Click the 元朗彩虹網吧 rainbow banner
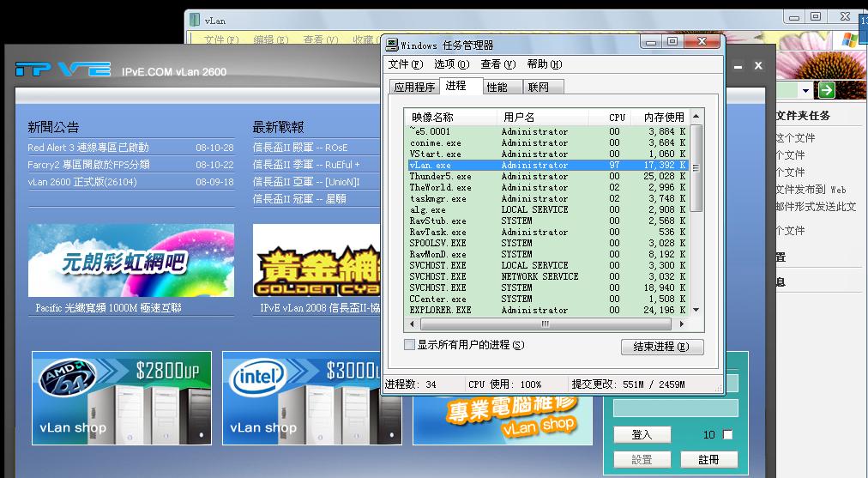This screenshot has width=868, height=478. (131, 260)
